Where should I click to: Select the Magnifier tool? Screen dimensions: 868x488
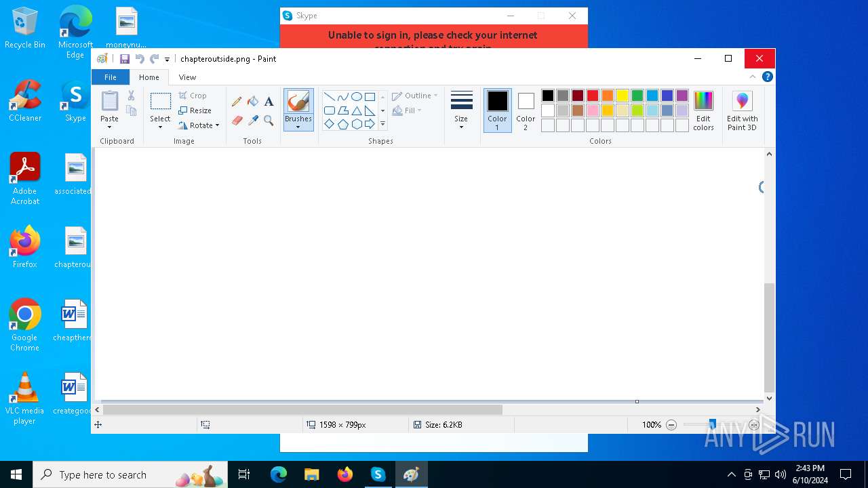(269, 121)
